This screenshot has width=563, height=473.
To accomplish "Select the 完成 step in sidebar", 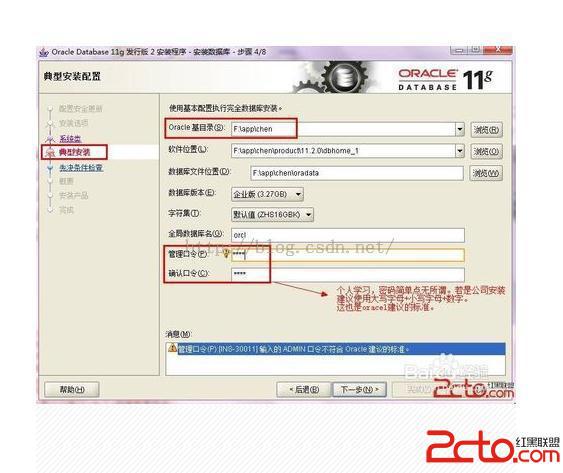I will click(x=66, y=210).
